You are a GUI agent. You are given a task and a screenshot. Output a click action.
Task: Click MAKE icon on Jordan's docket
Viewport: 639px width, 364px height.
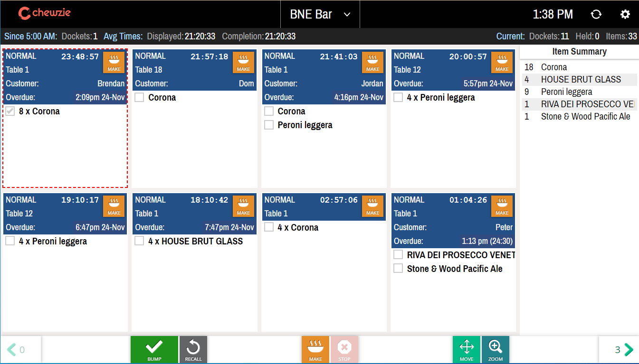(372, 63)
